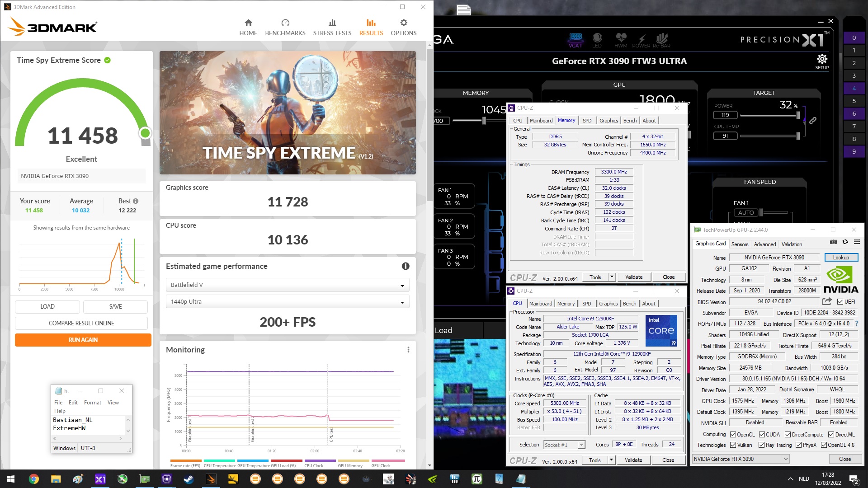
Task: Open Monitoring three-dot menu
Action: point(408,350)
